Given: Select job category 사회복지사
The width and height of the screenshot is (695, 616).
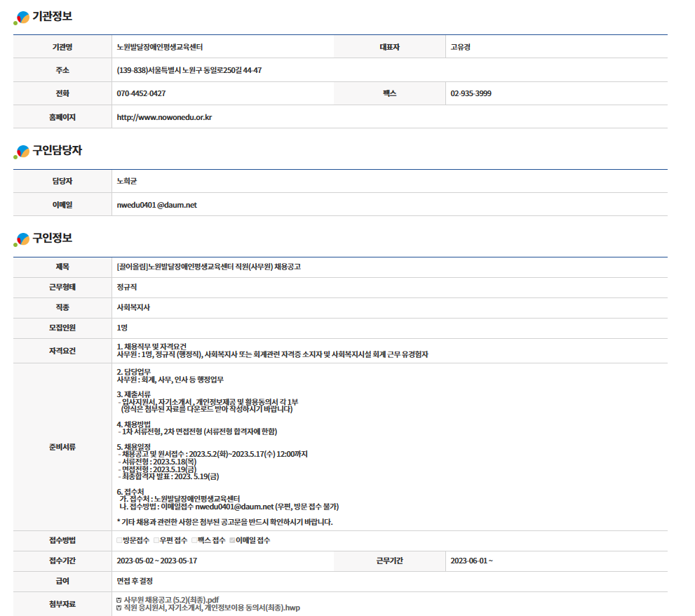Looking at the screenshot, I should [133, 307].
